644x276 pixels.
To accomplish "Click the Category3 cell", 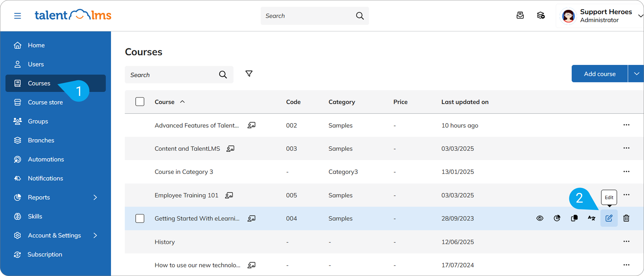I will [343, 172].
